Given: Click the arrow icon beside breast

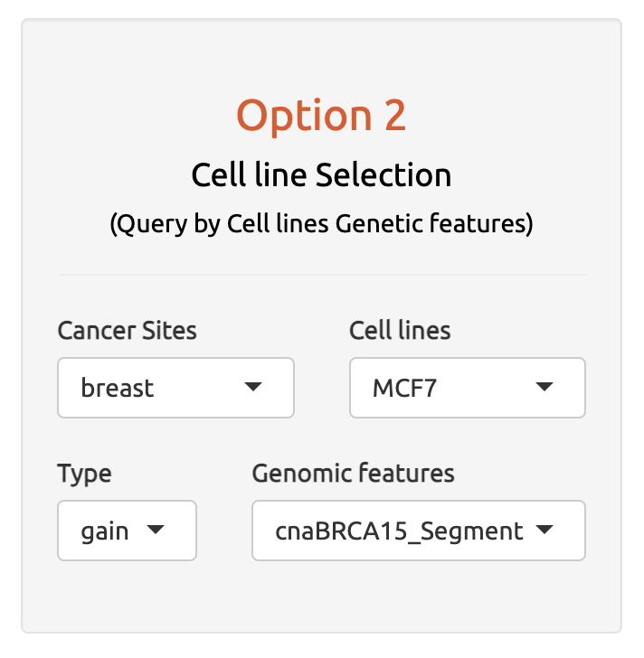Looking at the screenshot, I should click(253, 386).
